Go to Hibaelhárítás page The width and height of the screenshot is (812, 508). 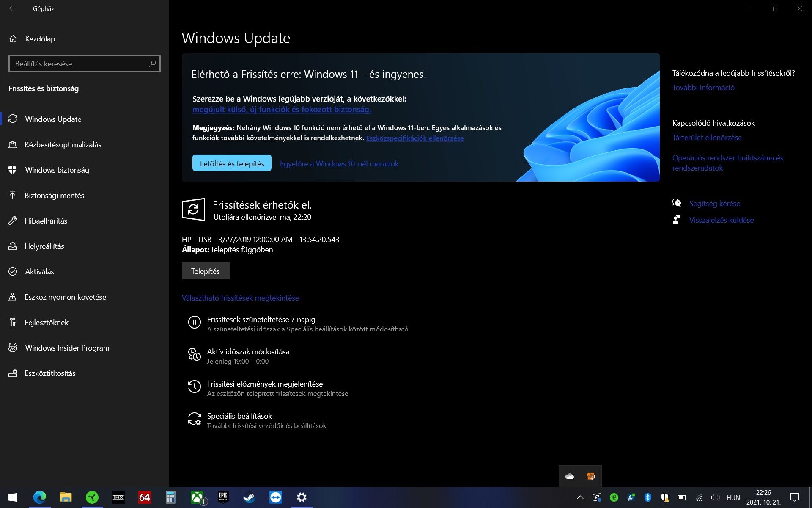click(46, 221)
